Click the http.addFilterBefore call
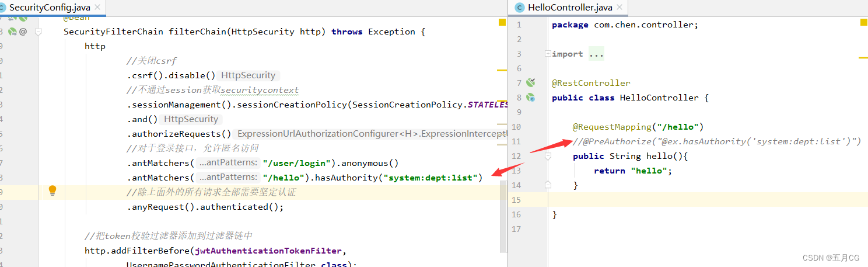Screen dimensions: 868x267 [x=138, y=251]
